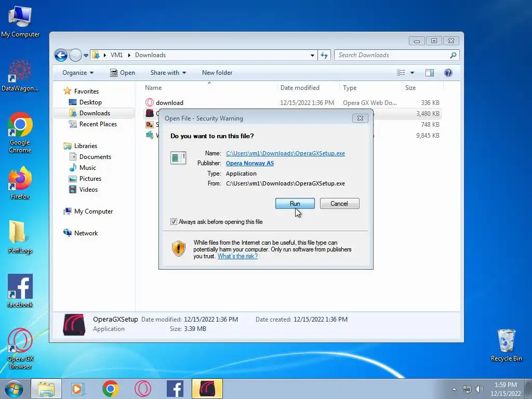The width and height of the screenshot is (532, 399).
Task: Expand the address bar previous locations dropdown
Action: (312, 55)
